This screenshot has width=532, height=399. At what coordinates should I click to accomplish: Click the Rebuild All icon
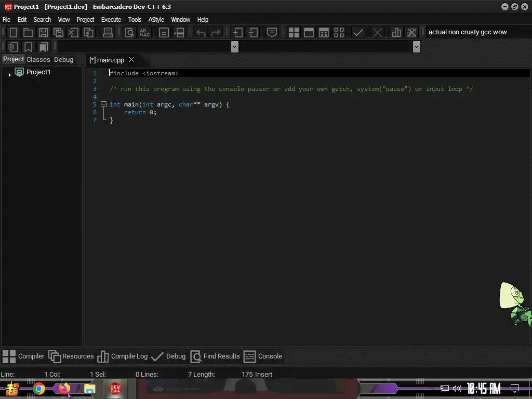pyautogui.click(x=339, y=33)
